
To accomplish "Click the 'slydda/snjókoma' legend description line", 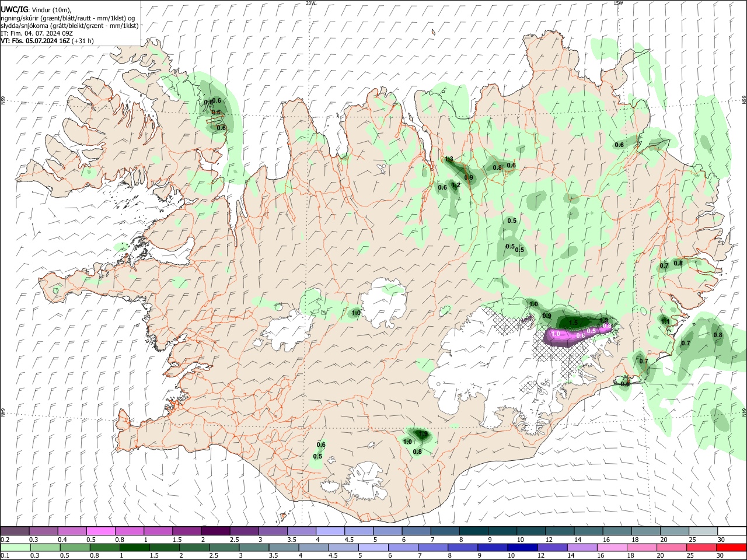I will 69,26.
